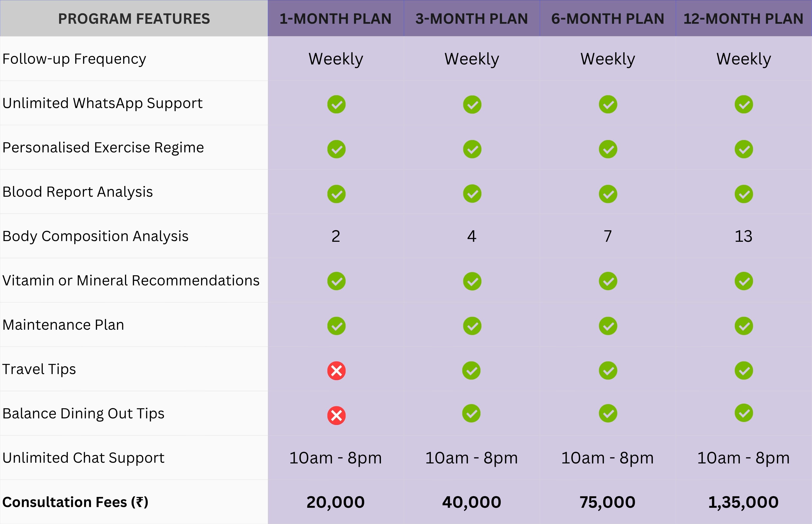Click 3-Month Plan Travel Tips green checkmark

click(471, 371)
